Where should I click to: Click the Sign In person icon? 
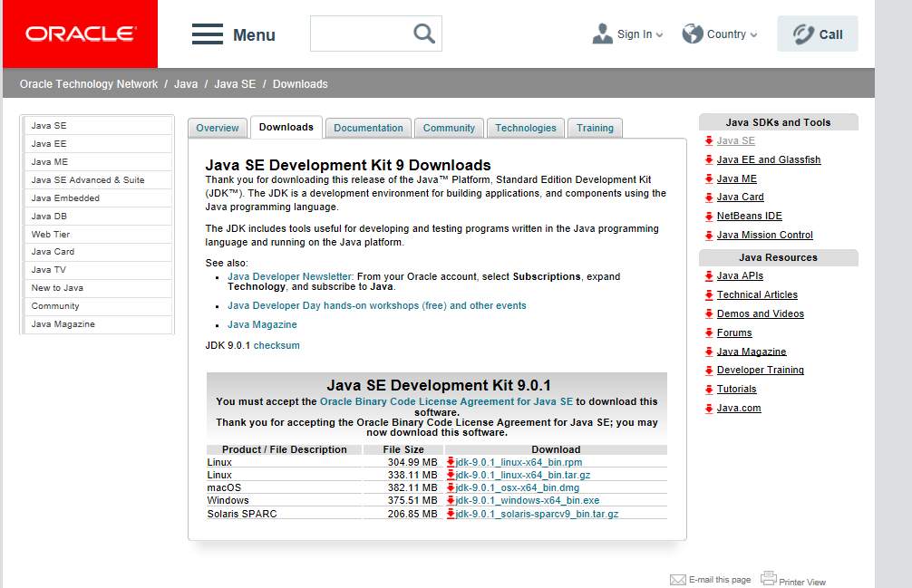pyautogui.click(x=602, y=34)
